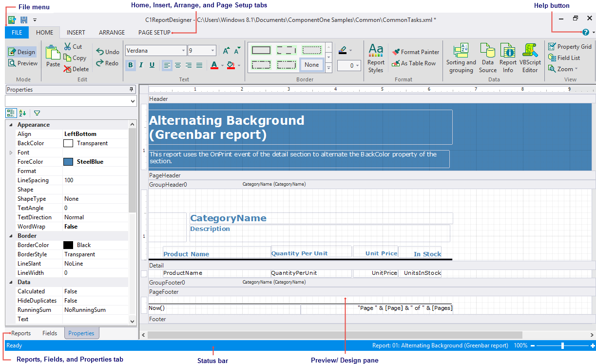Click the Sorting and grouping icon
The image size is (596, 364).
pos(461,57)
